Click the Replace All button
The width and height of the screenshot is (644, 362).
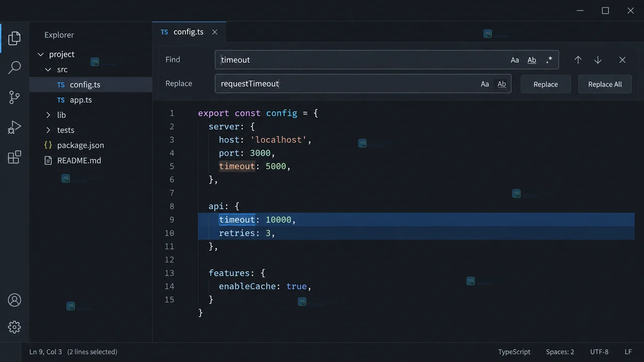pos(605,84)
